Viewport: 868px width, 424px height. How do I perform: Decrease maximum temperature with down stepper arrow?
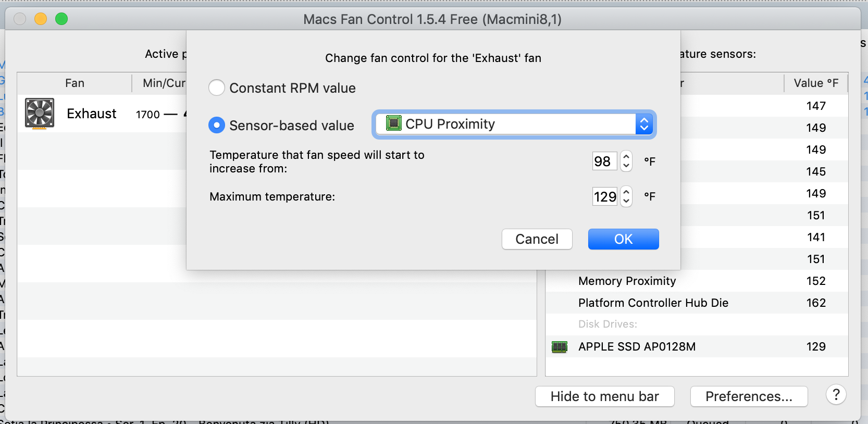(x=626, y=201)
